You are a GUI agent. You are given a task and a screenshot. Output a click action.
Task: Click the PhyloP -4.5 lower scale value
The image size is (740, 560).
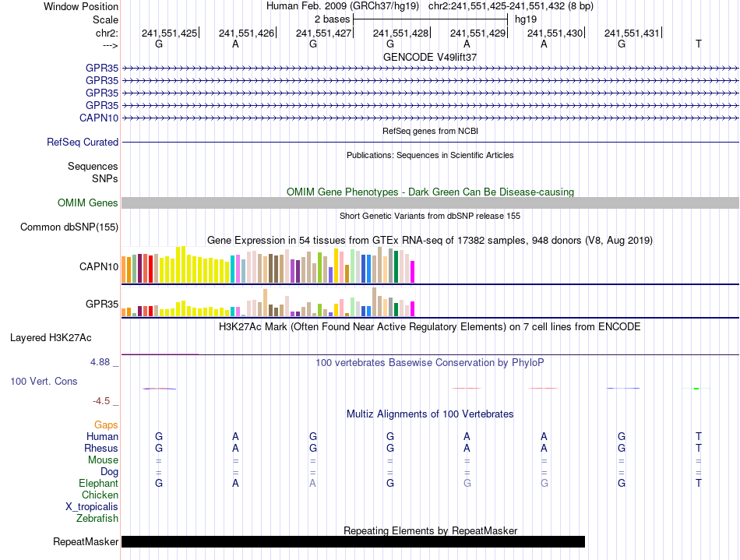101,401
